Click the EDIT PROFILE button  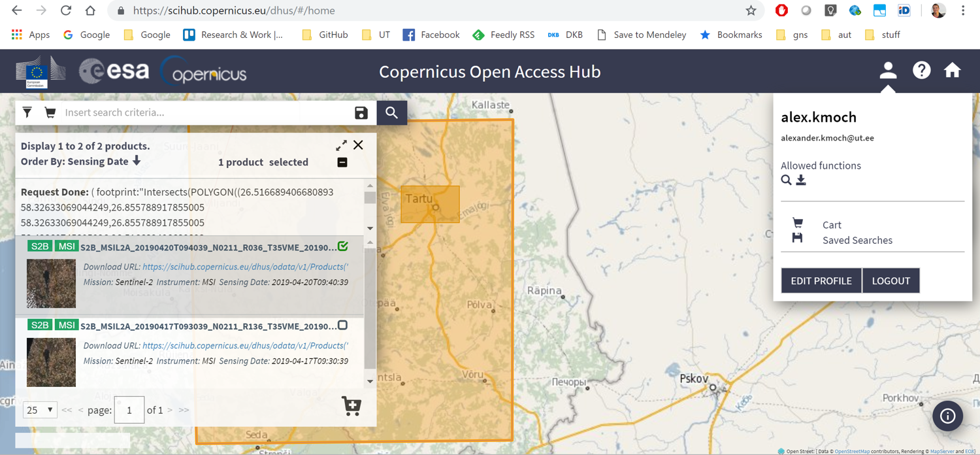point(821,280)
